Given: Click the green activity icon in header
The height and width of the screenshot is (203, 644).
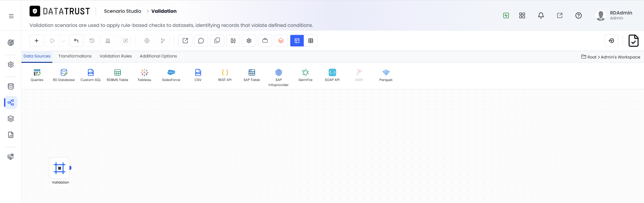Looking at the screenshot, I should point(506,15).
